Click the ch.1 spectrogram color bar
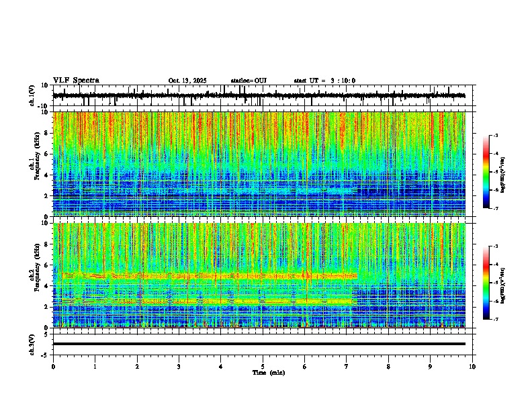 click(486, 172)
